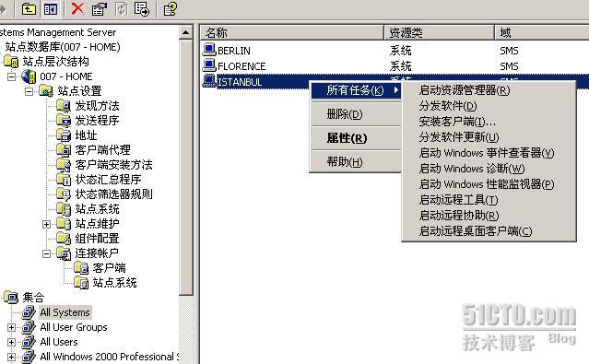Toggle the Show/Hide Console Tree icon
Screen dimensions: 589x364
(x=51, y=8)
